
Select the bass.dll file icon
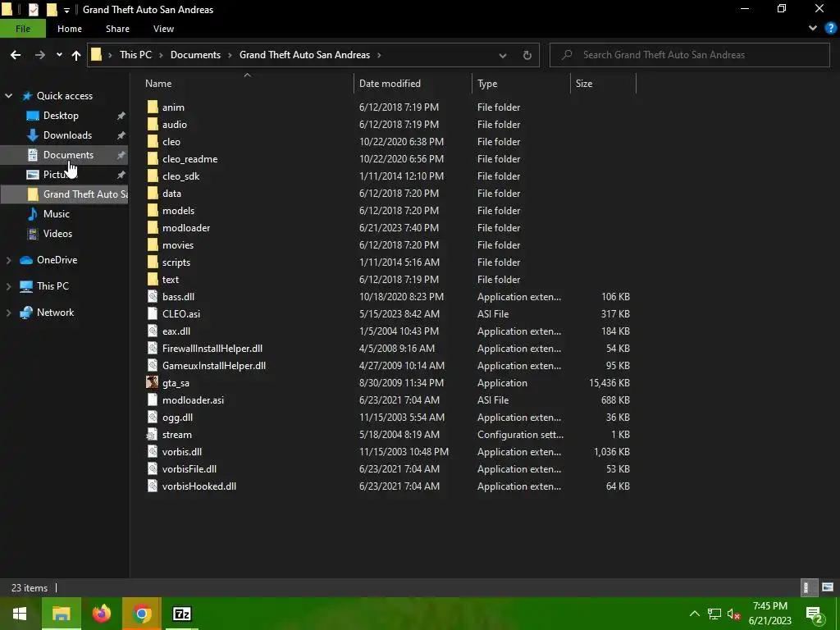click(152, 297)
